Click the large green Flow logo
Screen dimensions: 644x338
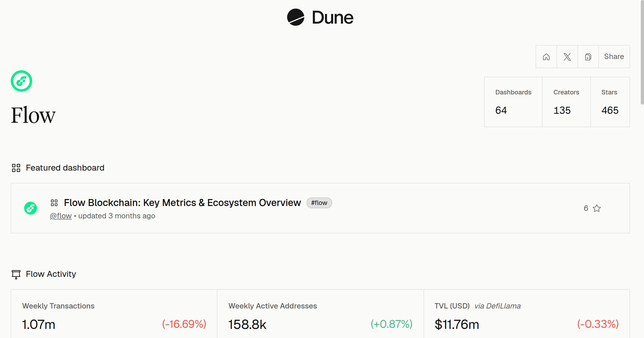point(21,81)
